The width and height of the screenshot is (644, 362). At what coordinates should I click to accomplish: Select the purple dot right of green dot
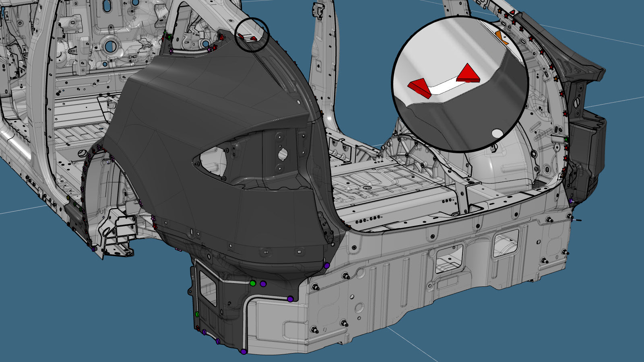[x=263, y=284]
